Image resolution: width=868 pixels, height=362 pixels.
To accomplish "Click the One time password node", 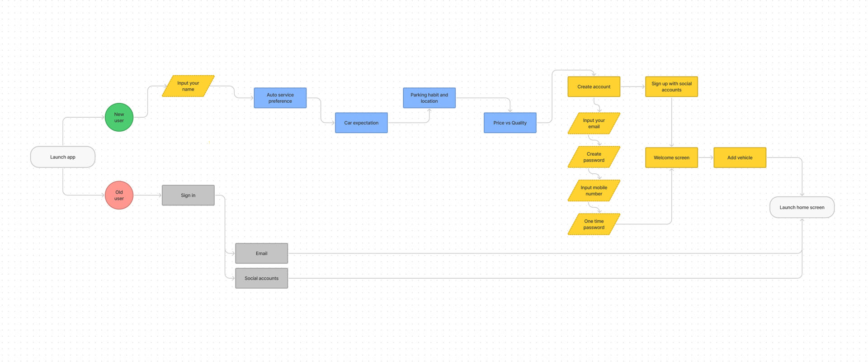I will [594, 224].
